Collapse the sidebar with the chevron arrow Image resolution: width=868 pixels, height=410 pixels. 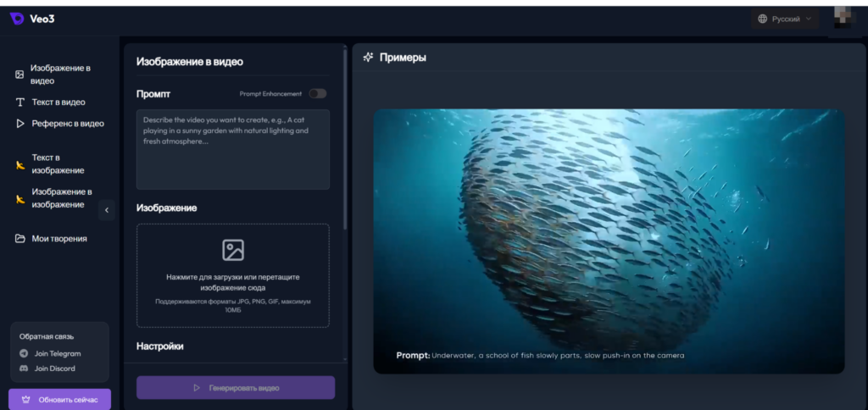coord(106,210)
